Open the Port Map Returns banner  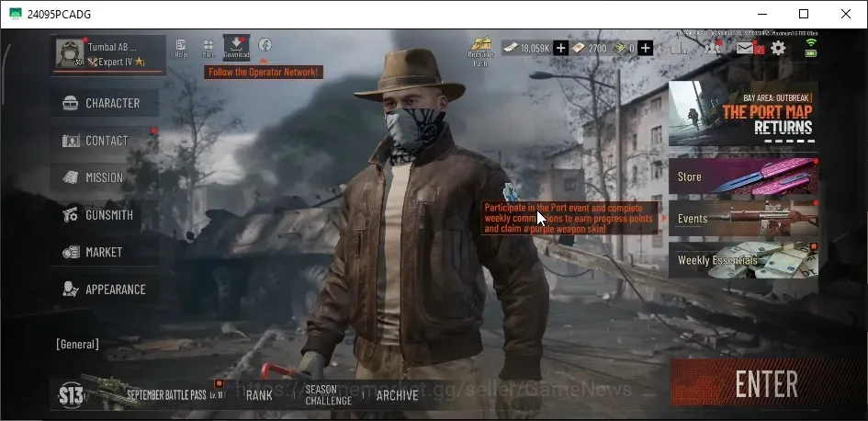[x=743, y=114]
